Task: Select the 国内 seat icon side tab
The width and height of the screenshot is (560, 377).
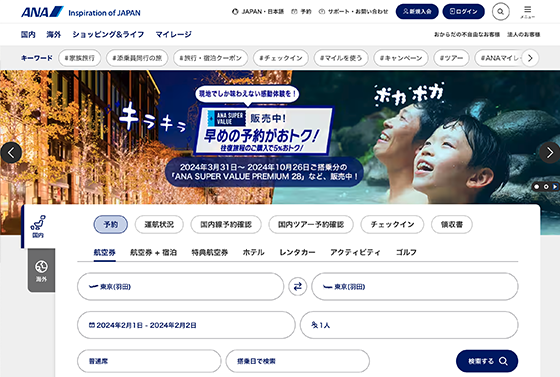Action: tap(38, 226)
